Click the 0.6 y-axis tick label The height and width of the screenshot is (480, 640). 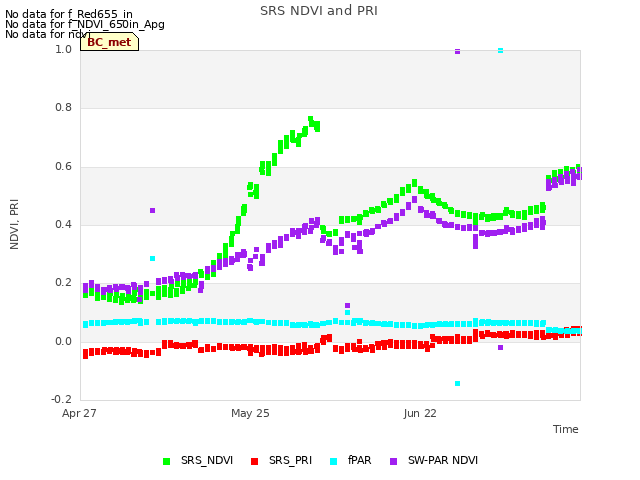pos(63,167)
